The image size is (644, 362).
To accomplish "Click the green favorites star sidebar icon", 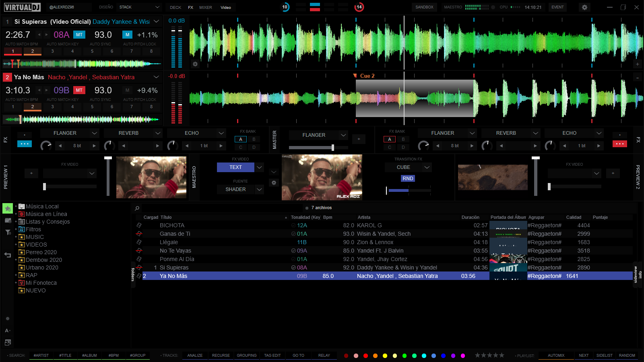I will tap(8, 208).
